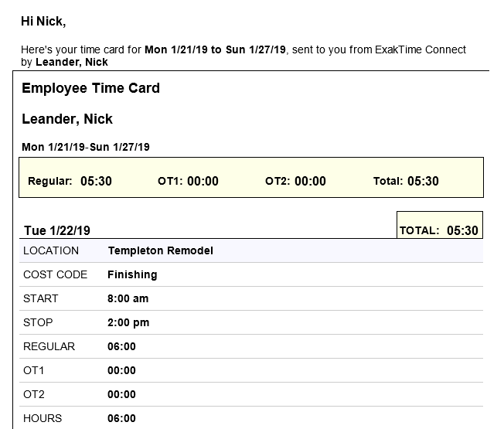This screenshot has width=504, height=429.
Task: Click the 'Templeton Remodel' location value
Action: pos(160,250)
